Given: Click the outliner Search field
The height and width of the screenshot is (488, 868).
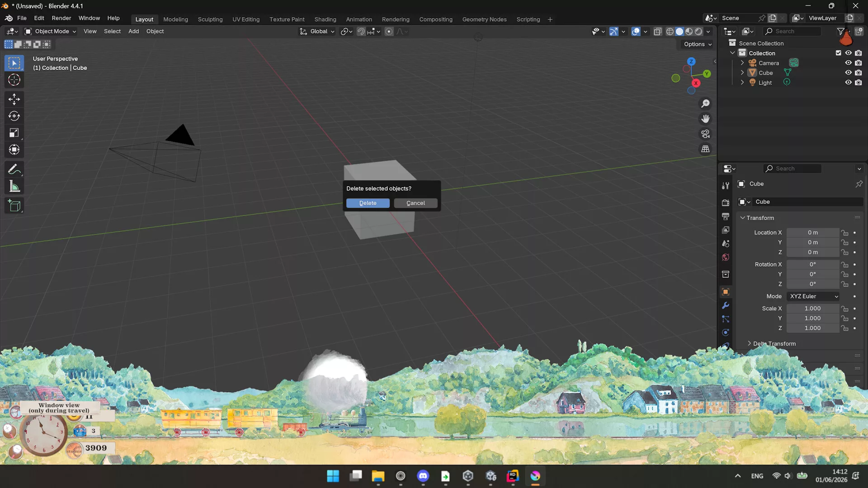Looking at the screenshot, I should 793,31.
